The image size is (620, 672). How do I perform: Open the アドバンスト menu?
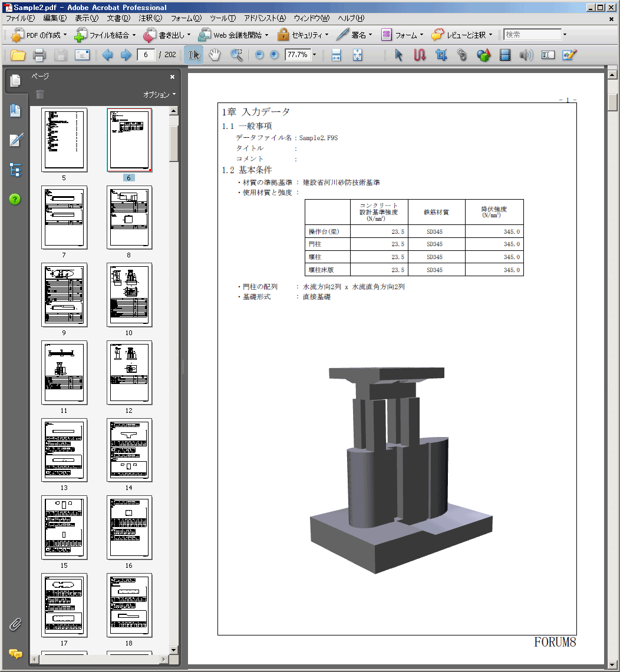pyautogui.click(x=265, y=18)
